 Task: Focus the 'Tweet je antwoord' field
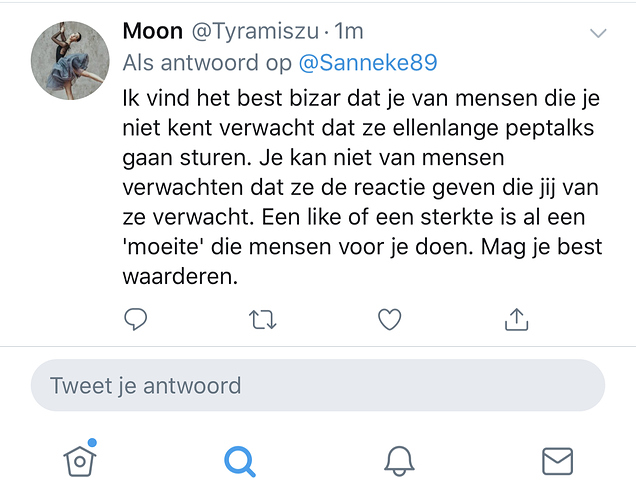[x=317, y=385]
